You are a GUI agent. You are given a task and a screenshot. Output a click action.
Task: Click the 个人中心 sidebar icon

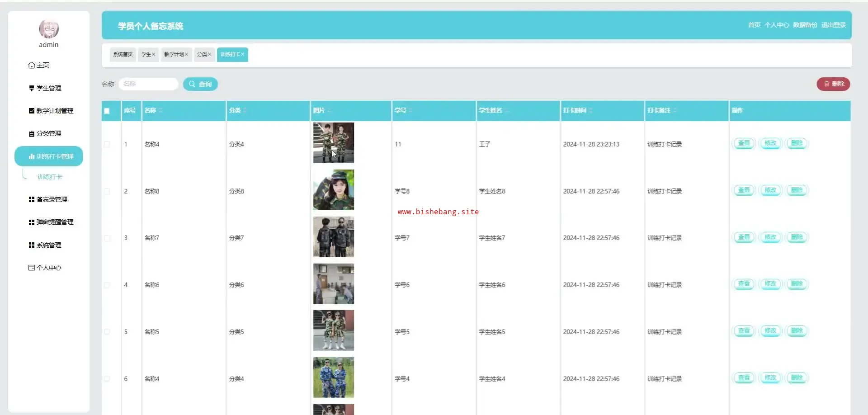32,268
